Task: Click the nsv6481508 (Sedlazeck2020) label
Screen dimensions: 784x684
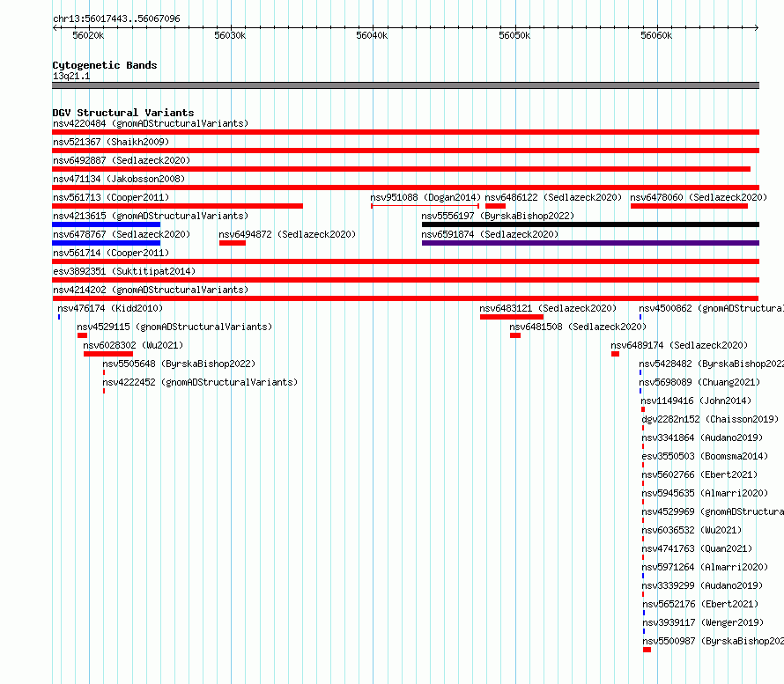Action: click(x=578, y=327)
